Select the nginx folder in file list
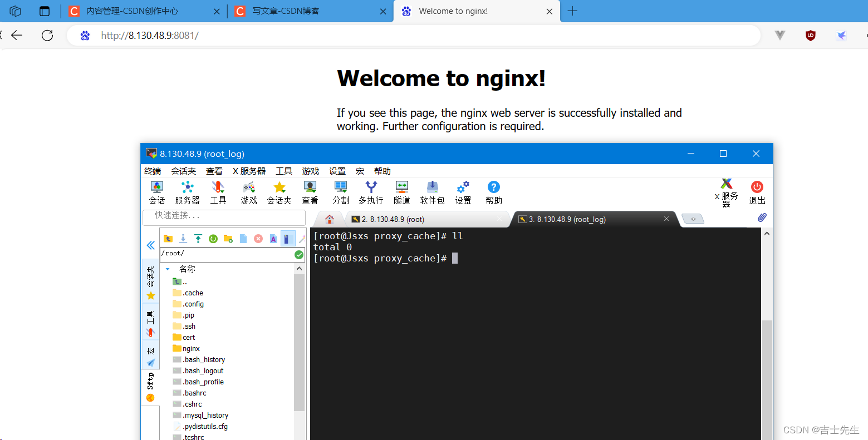This screenshot has height=440, width=868. tap(186, 349)
